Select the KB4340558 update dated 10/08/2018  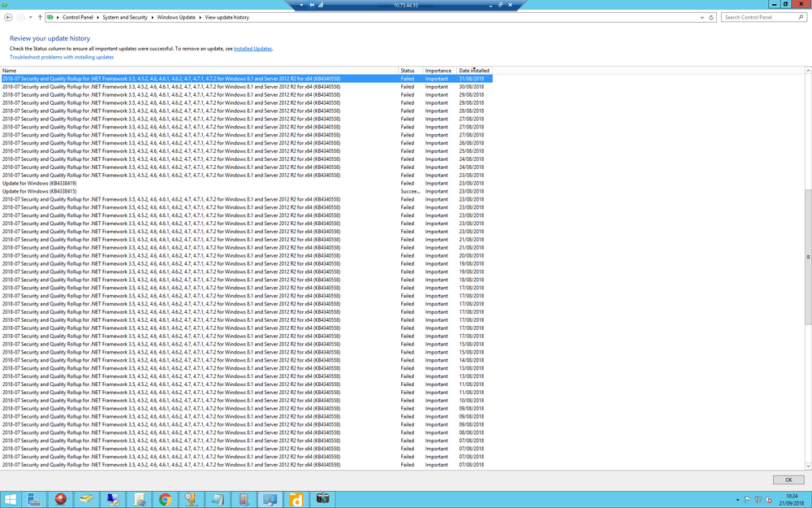[247, 400]
